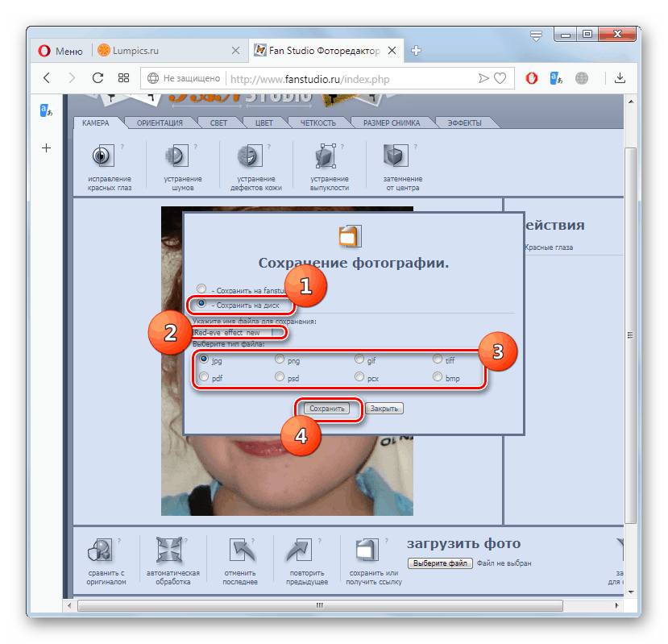Click the Красные глаза history entry

tap(549, 247)
